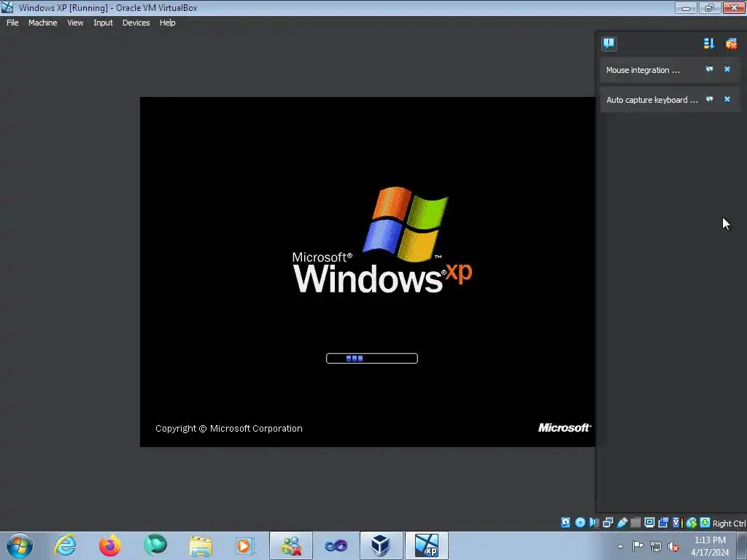Click the network adapters status icon
747x560 pixels.
[608, 523]
